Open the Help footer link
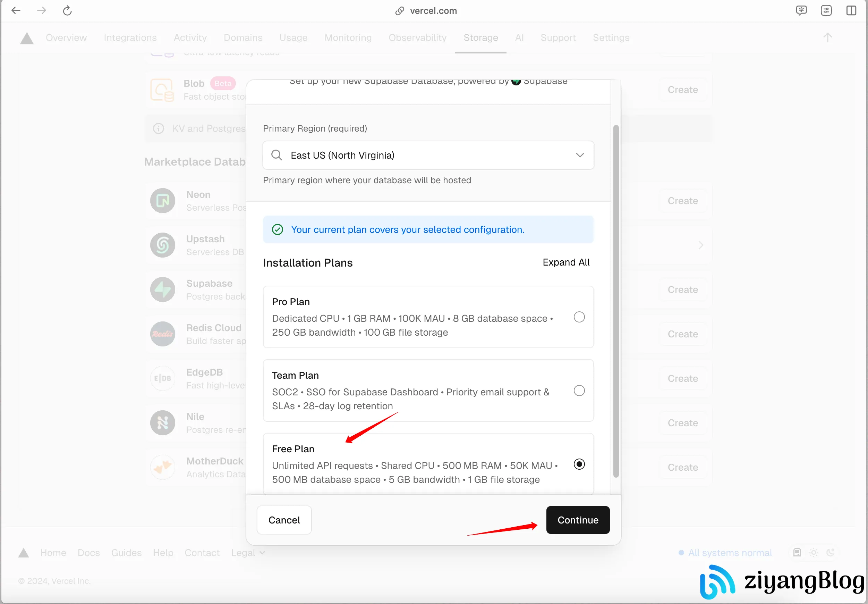 click(x=163, y=553)
